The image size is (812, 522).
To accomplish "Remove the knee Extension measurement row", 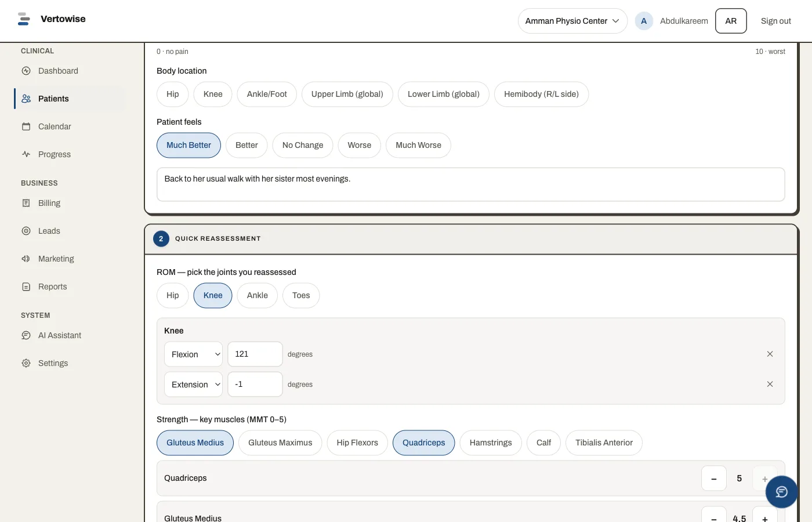I will [x=770, y=384].
